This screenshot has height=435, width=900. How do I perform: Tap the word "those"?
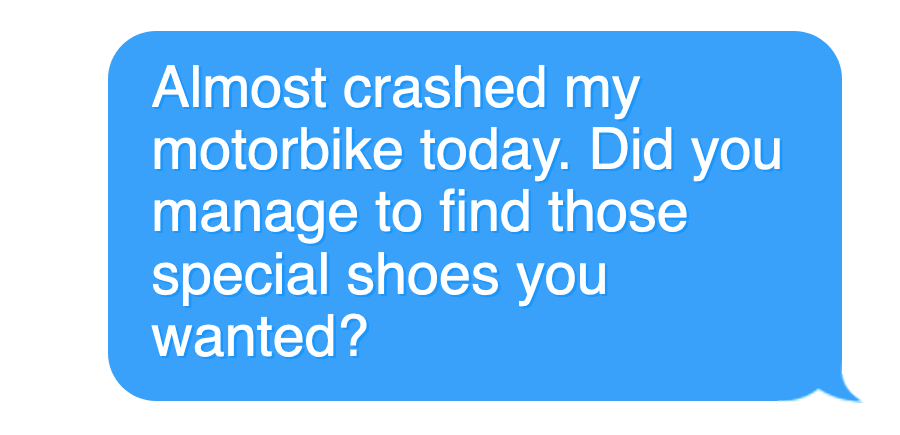click(x=617, y=211)
